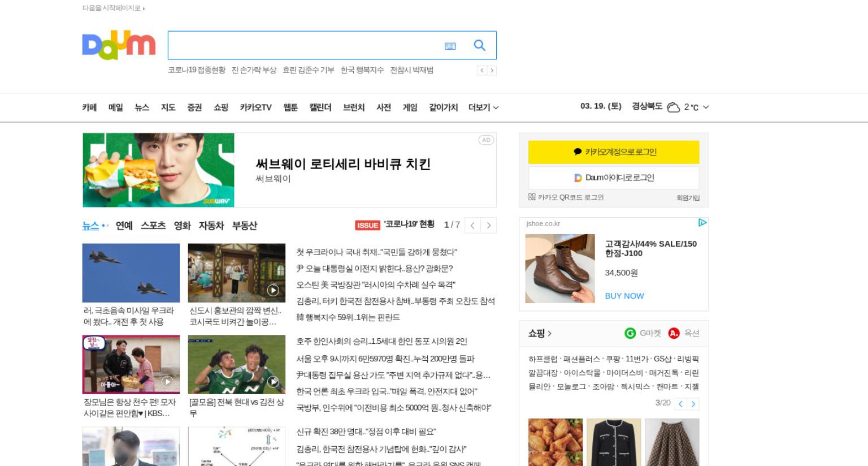868x466 pixels.
Task: Select the 뉴스 content tab
Action: click(x=90, y=226)
